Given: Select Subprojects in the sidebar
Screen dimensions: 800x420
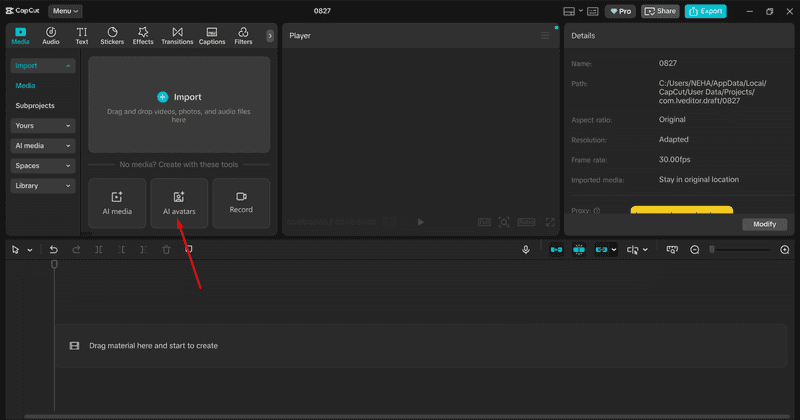Looking at the screenshot, I should click(35, 106).
